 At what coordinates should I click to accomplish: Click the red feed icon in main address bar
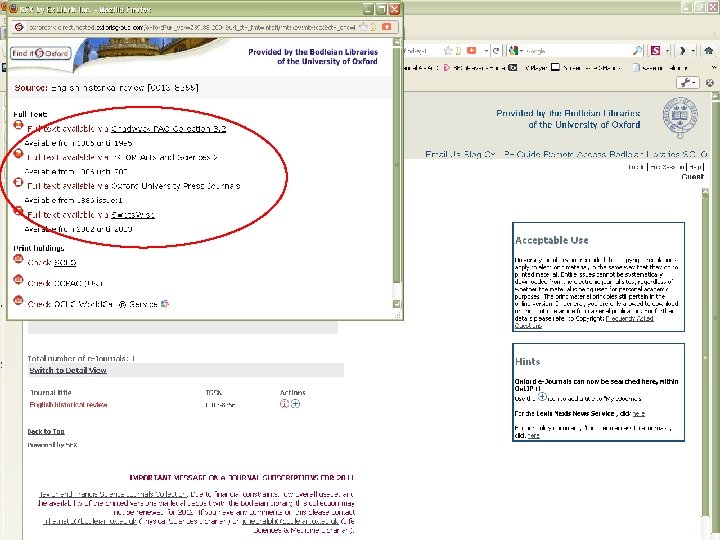click(471, 51)
